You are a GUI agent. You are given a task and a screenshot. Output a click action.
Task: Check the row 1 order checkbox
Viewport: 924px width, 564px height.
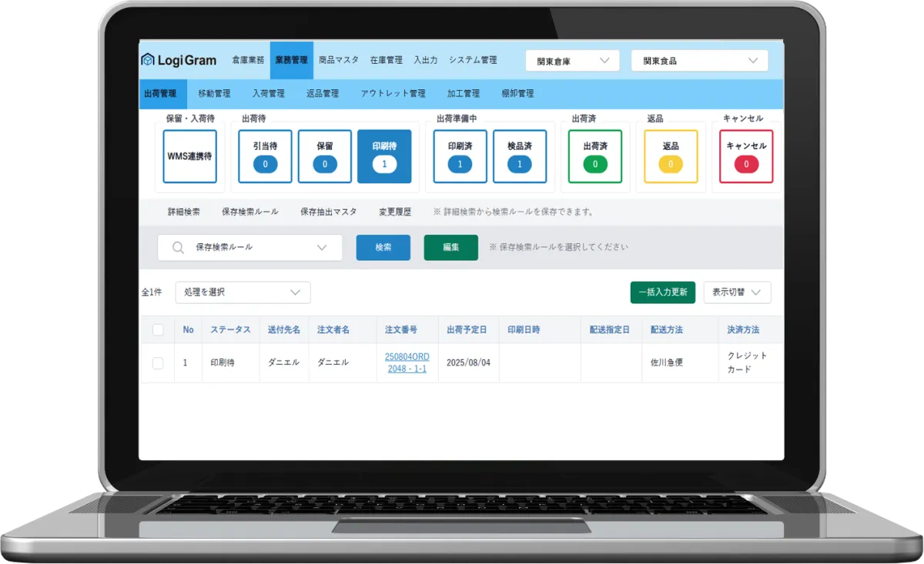click(158, 363)
